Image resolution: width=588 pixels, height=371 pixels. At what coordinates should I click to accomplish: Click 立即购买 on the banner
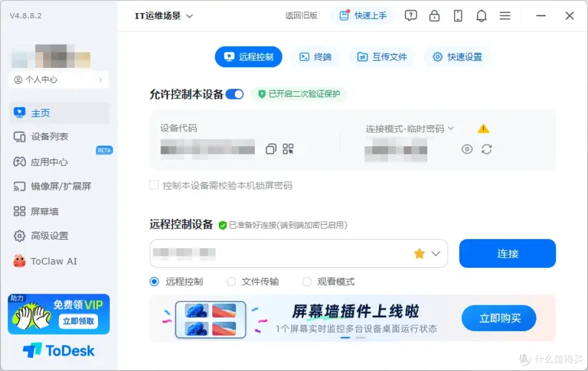coord(499,318)
